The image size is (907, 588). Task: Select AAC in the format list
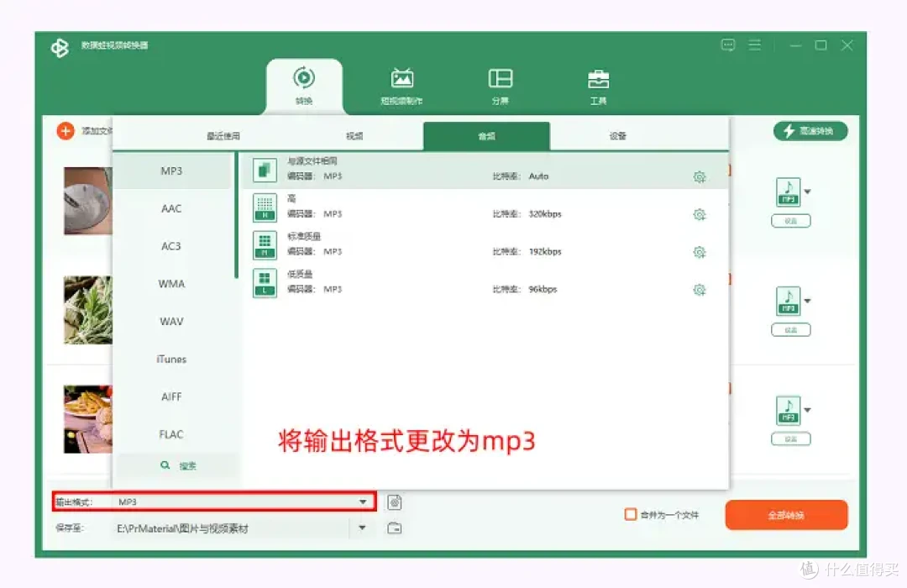pos(172,208)
